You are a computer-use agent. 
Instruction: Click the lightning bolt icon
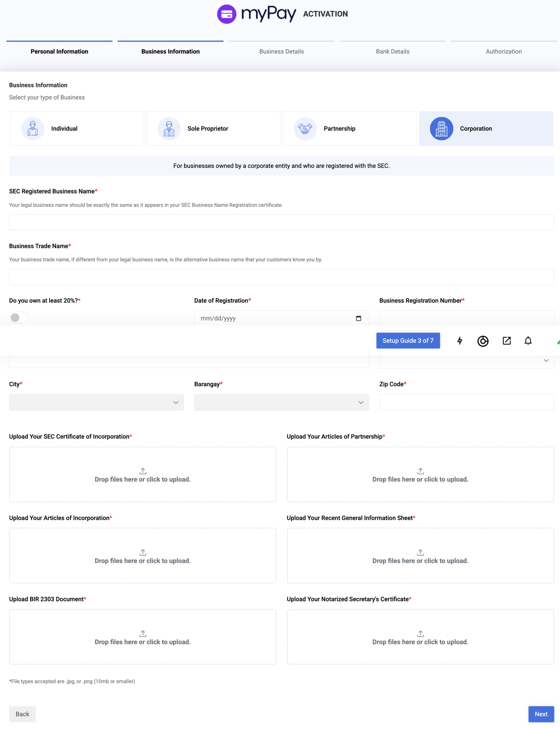[460, 341]
